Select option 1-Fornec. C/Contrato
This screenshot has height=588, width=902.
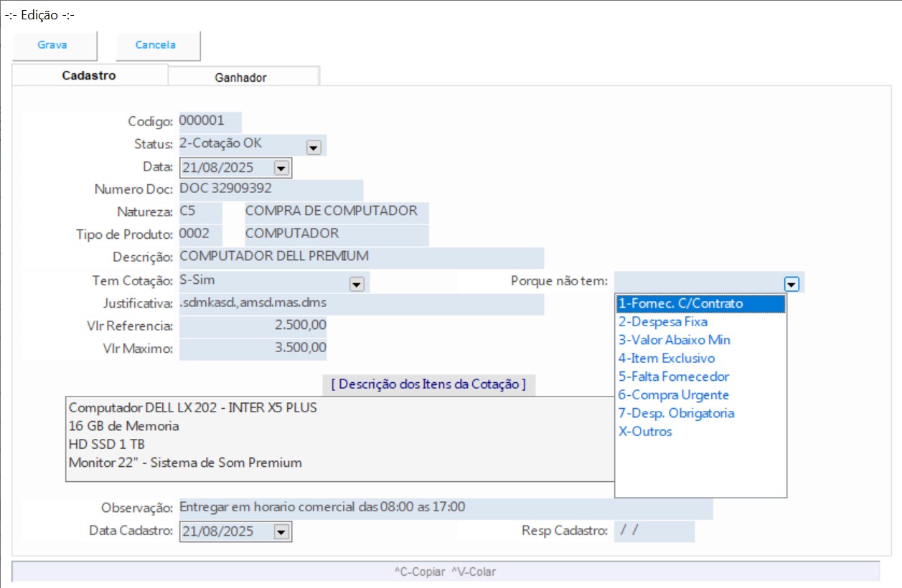700,304
